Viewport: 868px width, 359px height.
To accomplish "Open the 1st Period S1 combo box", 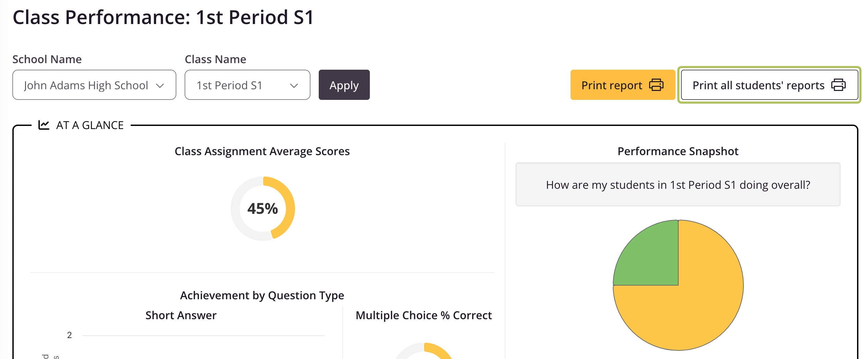I will click(x=247, y=85).
